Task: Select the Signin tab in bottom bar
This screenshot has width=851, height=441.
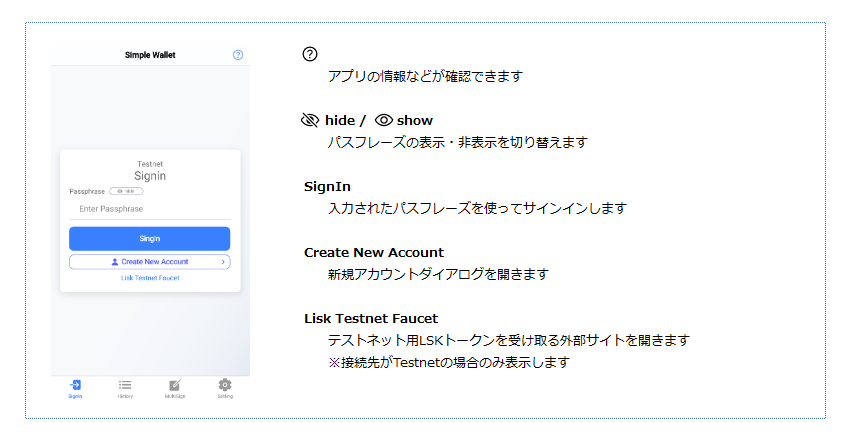Action: point(75,389)
